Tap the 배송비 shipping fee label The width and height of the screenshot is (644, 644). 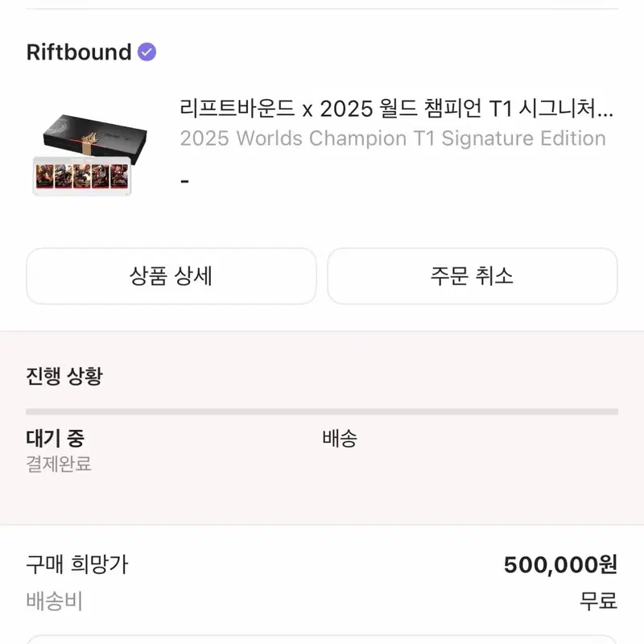[x=54, y=601]
